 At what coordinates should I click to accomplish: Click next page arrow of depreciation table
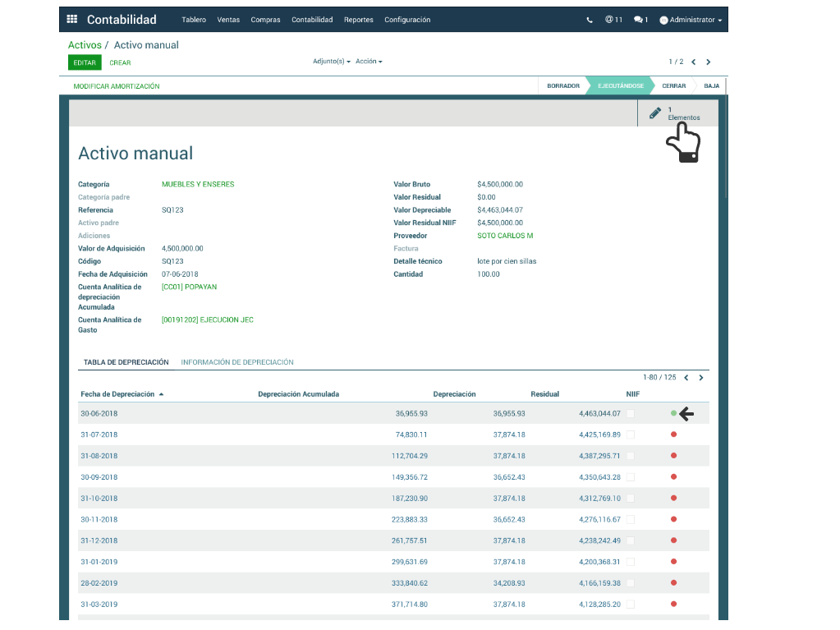(700, 378)
